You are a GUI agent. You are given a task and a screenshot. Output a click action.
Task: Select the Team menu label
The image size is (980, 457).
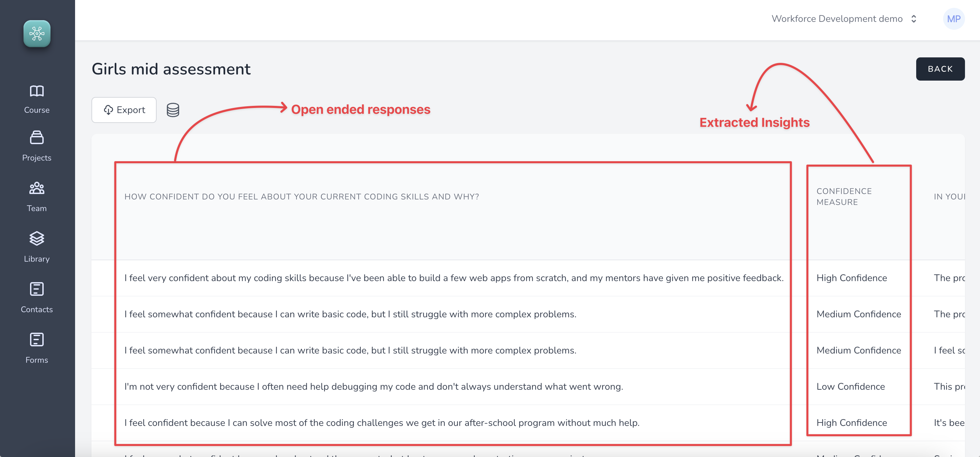point(37,208)
